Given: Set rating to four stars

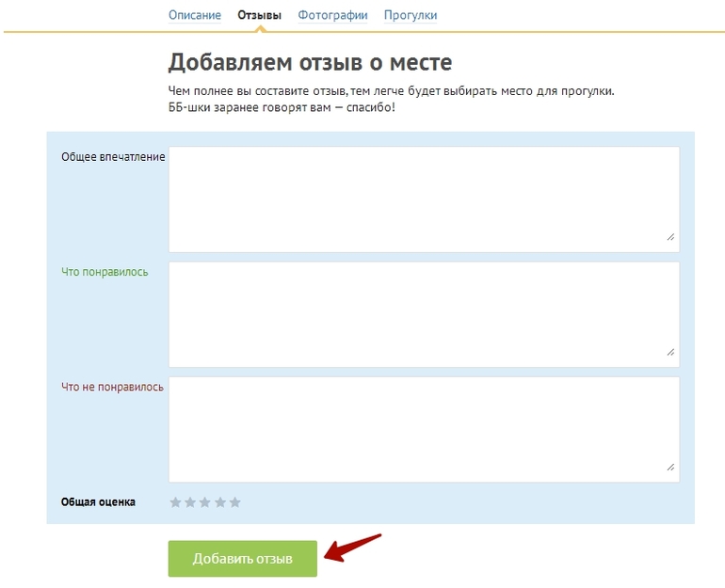Looking at the screenshot, I should 220,502.
